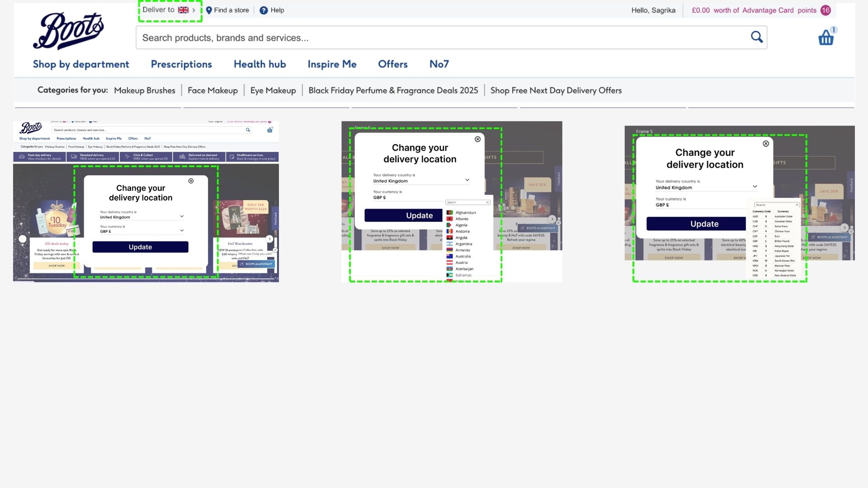Viewport: 868px width, 488px height.
Task: Close the middle delivery location dialog
Action: click(x=477, y=139)
